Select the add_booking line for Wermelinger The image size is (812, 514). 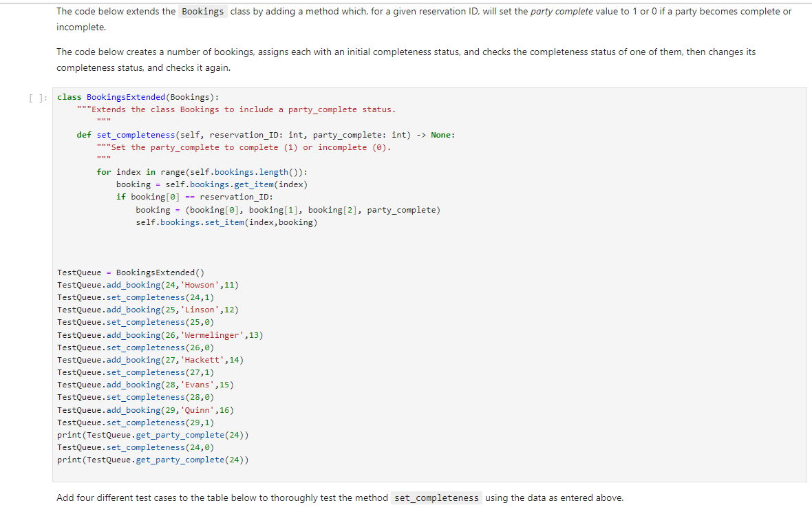pos(160,334)
